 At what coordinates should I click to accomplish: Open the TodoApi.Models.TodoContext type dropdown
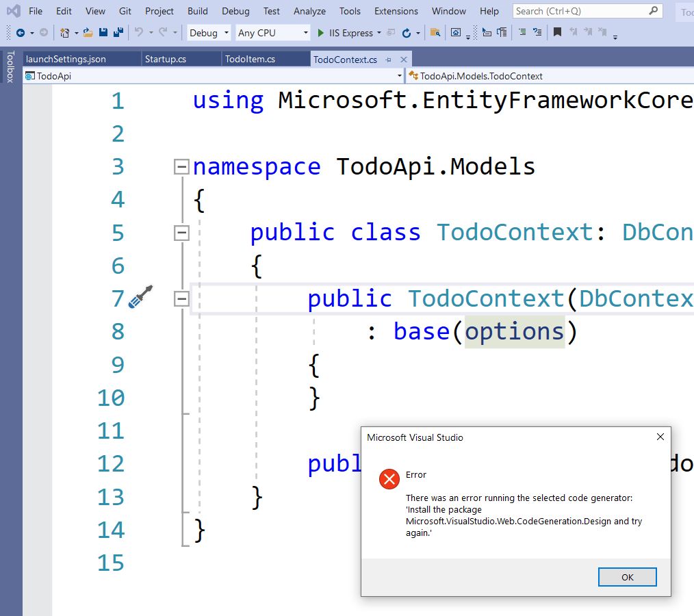pos(550,76)
